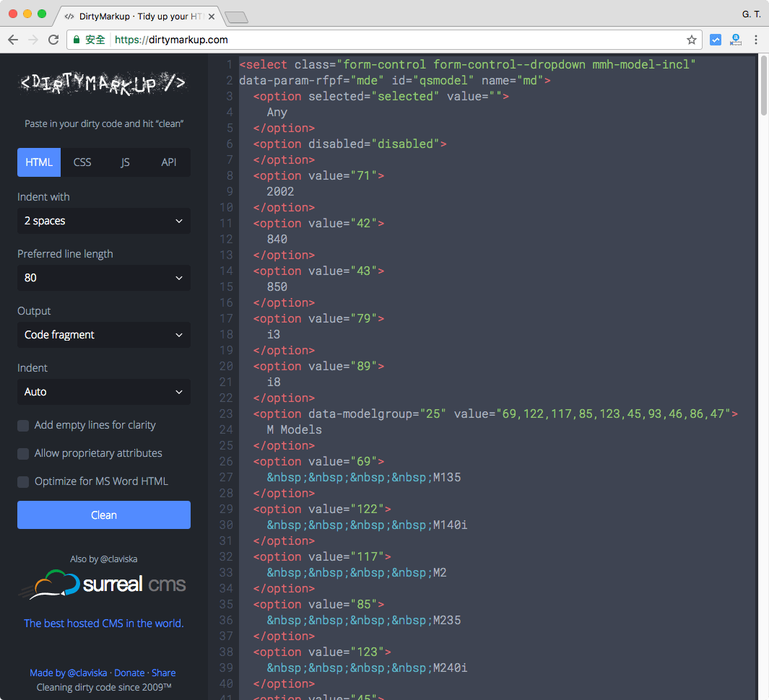Click the DirtyMarkup logo
769x700 pixels.
(x=103, y=84)
